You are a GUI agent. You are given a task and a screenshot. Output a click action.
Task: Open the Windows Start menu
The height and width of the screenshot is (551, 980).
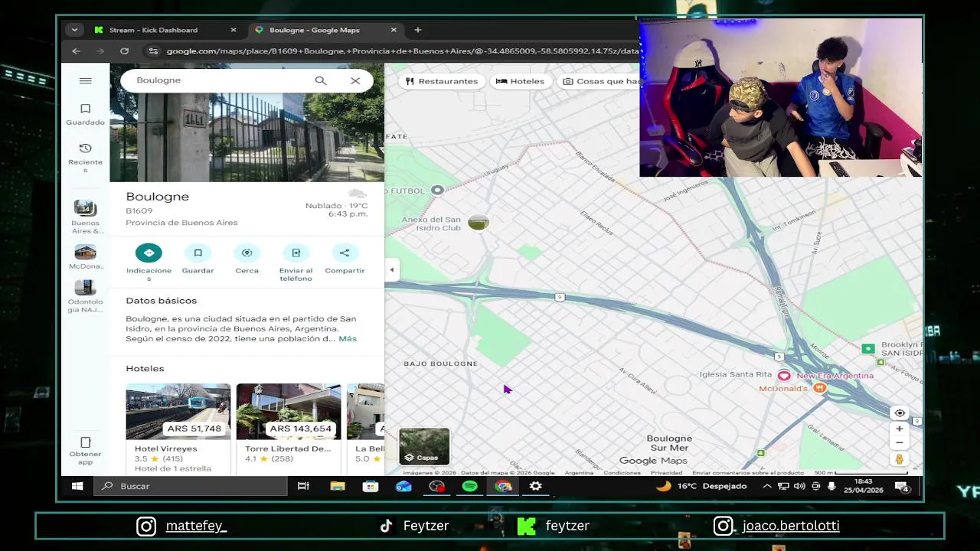point(77,486)
